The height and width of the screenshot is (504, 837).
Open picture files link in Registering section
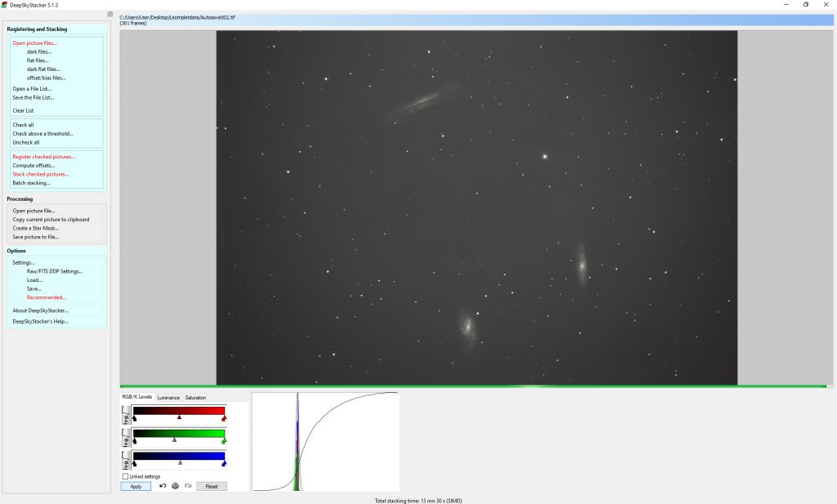34,42
